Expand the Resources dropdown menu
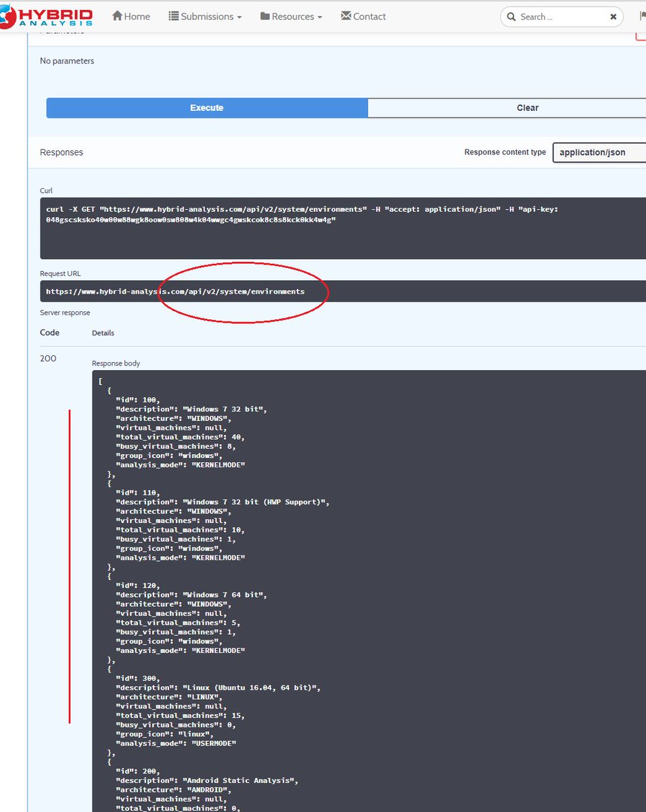 click(x=291, y=16)
